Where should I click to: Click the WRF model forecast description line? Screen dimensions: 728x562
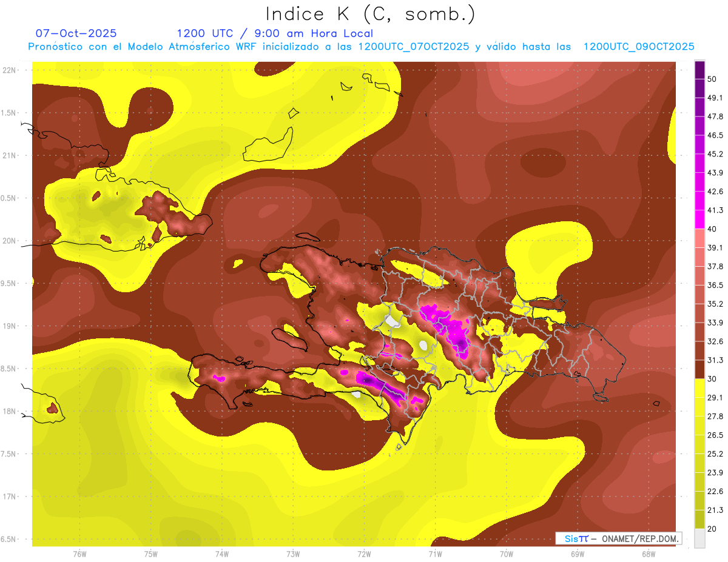pyautogui.click(x=361, y=47)
